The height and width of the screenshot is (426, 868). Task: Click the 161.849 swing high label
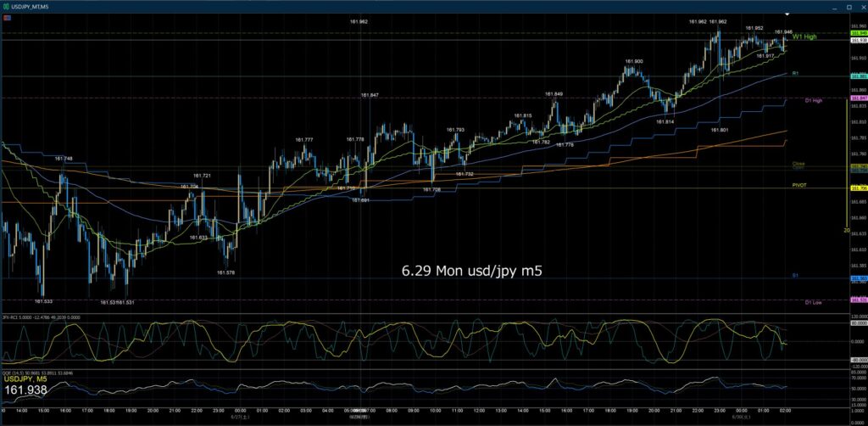tap(554, 94)
